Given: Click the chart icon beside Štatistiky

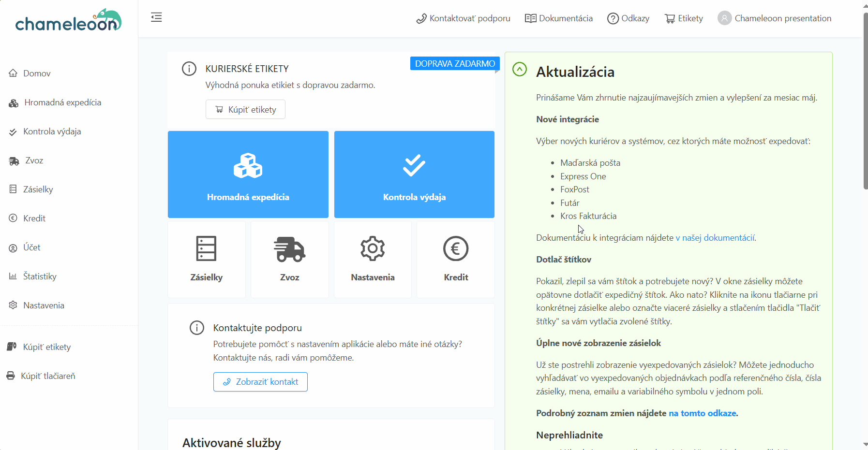Looking at the screenshot, I should 13,276.
